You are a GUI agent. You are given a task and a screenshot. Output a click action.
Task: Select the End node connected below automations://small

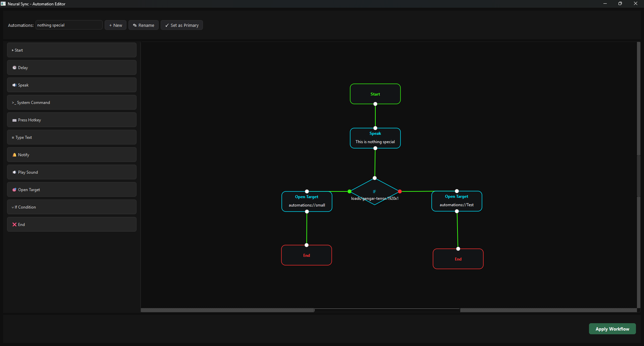coord(307,255)
